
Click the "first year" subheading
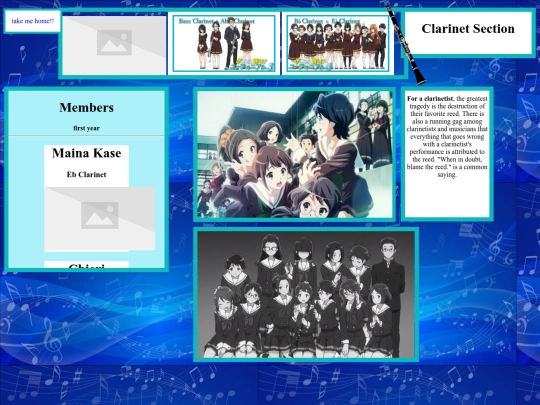(86, 128)
